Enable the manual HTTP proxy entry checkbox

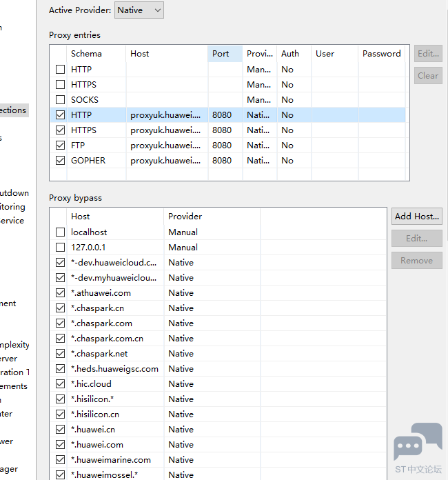pos(60,70)
